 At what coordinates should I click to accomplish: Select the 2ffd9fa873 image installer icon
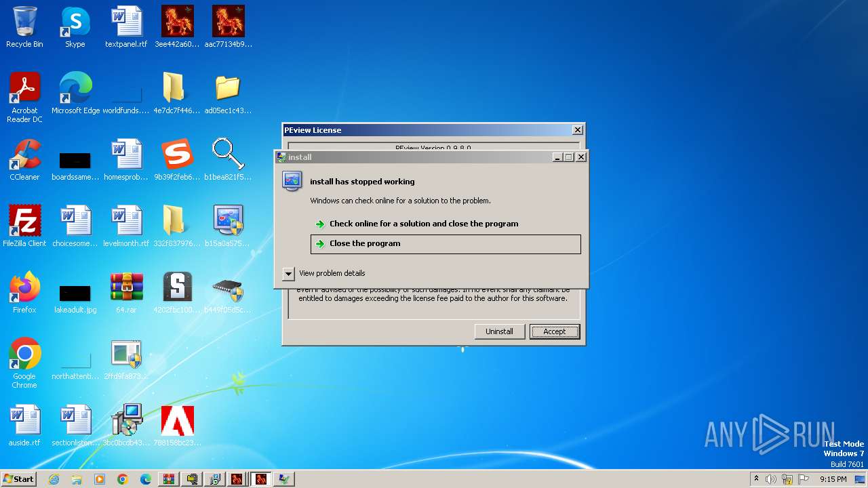point(126,359)
